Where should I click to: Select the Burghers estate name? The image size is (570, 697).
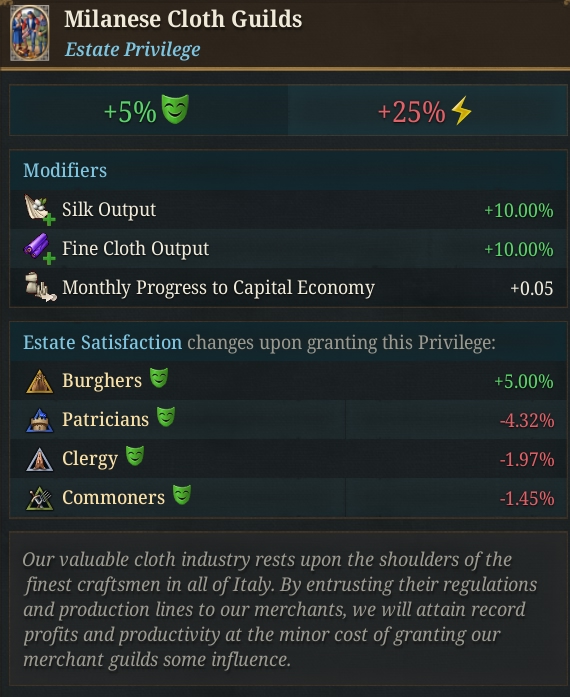(x=102, y=381)
